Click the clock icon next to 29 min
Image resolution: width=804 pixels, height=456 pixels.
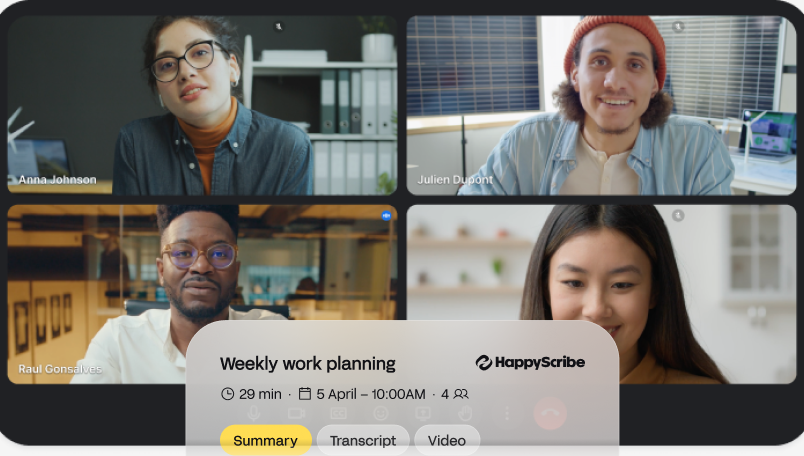227,394
